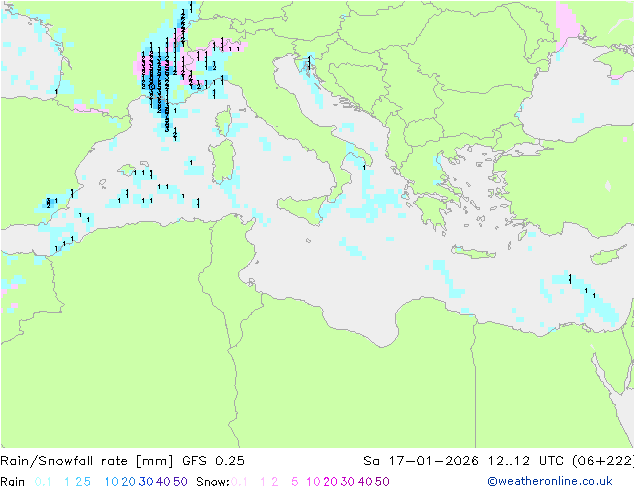Select the magenta snow legend value 10
This screenshot has width=634, height=490.
(x=313, y=482)
